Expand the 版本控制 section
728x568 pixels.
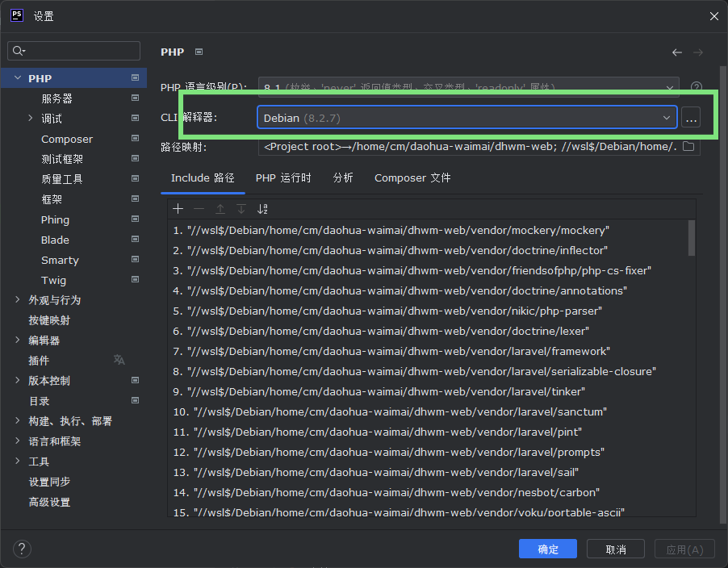pyautogui.click(x=18, y=381)
